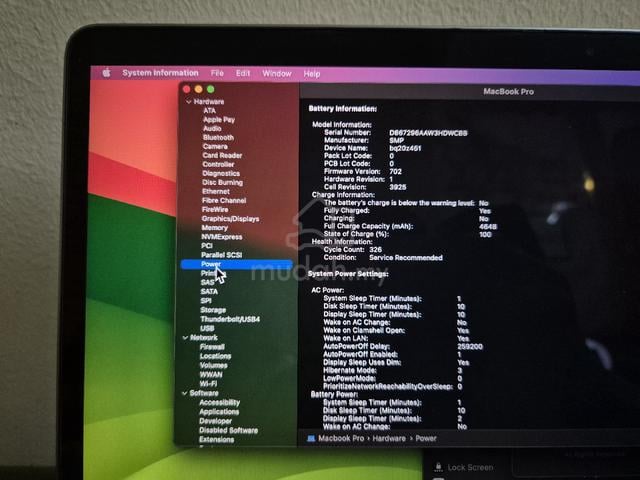Image resolution: width=640 pixels, height=480 pixels.
Task: Select Hardware in the bottom path bar
Action: [389, 438]
